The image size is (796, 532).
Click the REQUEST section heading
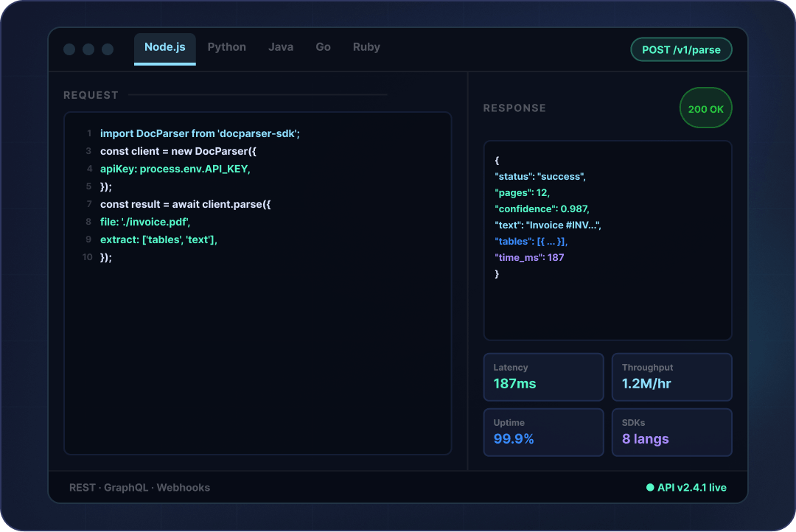click(91, 95)
